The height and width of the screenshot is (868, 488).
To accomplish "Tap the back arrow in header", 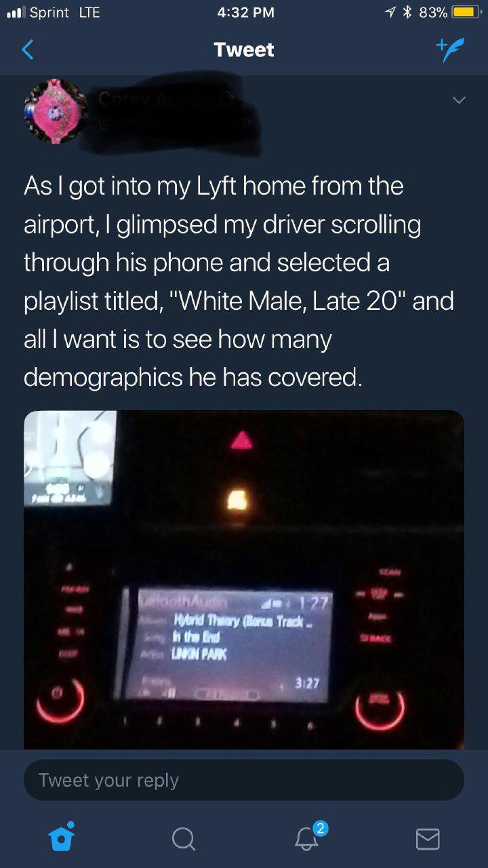I will click(x=28, y=50).
